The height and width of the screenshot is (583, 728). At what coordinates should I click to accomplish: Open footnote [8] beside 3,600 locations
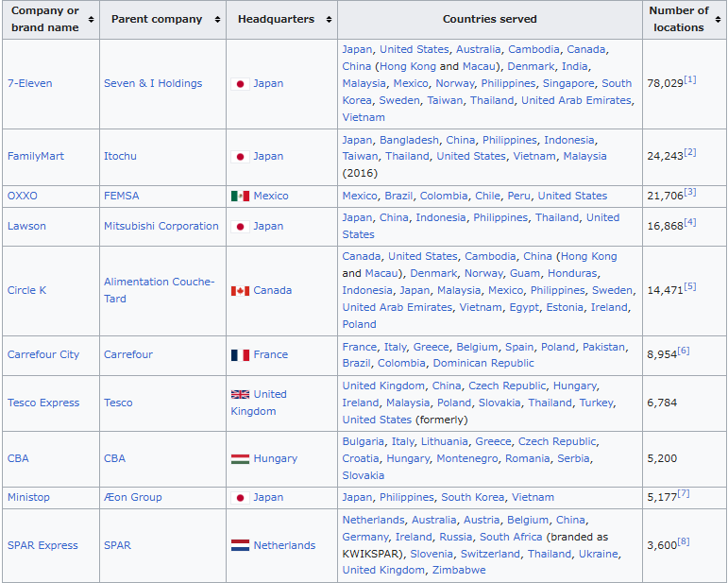(x=683, y=542)
